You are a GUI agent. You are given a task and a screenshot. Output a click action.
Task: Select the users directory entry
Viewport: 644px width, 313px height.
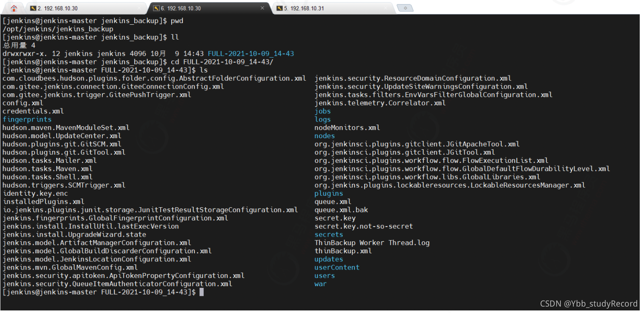tap(325, 275)
